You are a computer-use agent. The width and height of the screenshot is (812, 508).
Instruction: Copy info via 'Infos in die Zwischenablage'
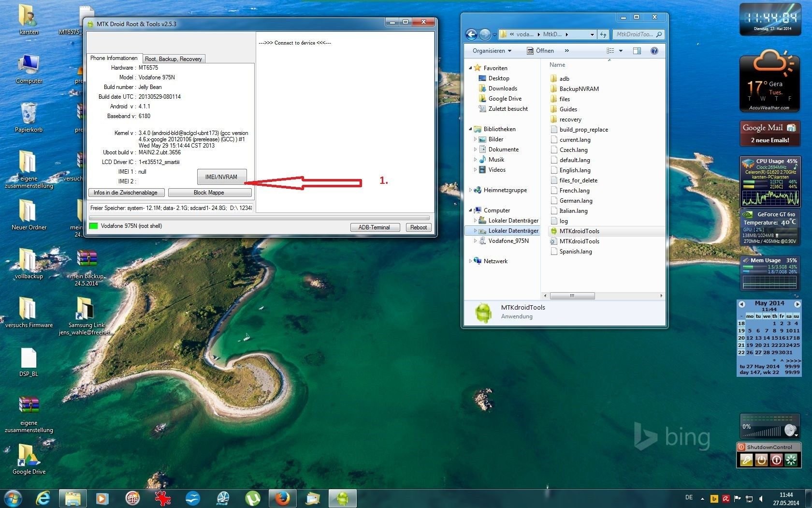[126, 193]
